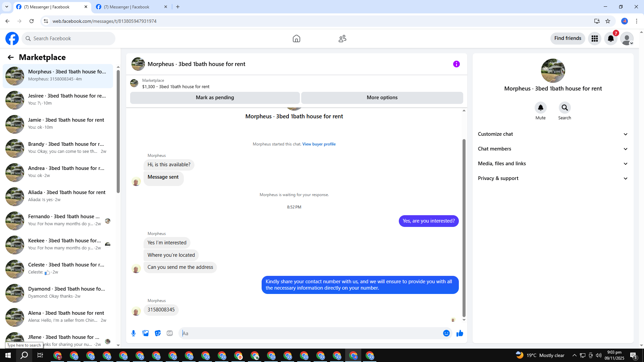Record a voice clip with microphone icon
The width and height of the screenshot is (644, 362).
pyautogui.click(x=133, y=333)
